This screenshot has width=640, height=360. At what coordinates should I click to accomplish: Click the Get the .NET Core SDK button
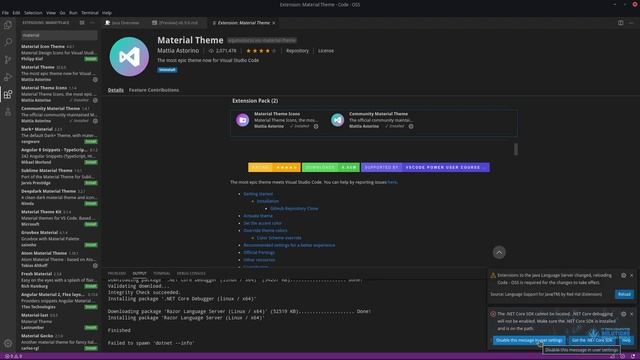click(592, 340)
